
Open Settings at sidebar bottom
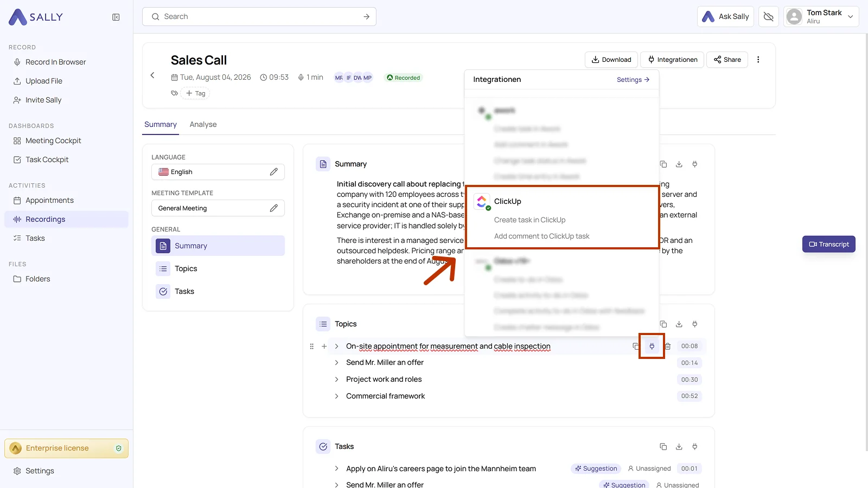click(66, 471)
